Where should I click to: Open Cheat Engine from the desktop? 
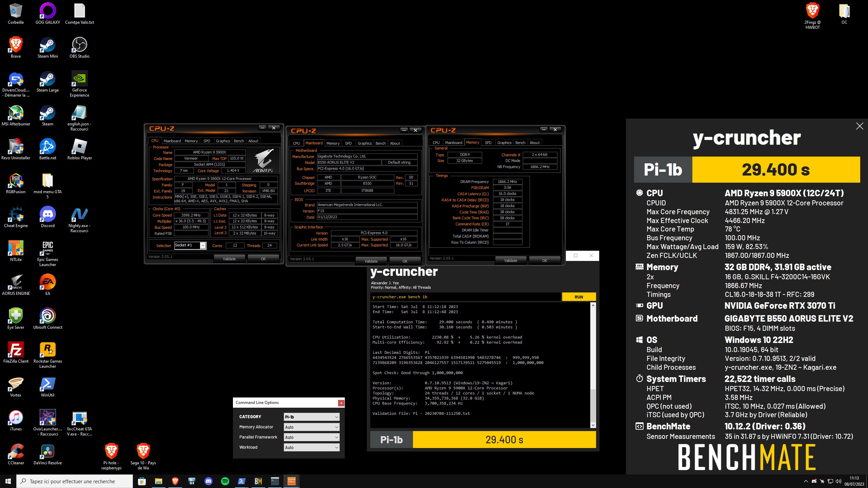click(x=16, y=217)
